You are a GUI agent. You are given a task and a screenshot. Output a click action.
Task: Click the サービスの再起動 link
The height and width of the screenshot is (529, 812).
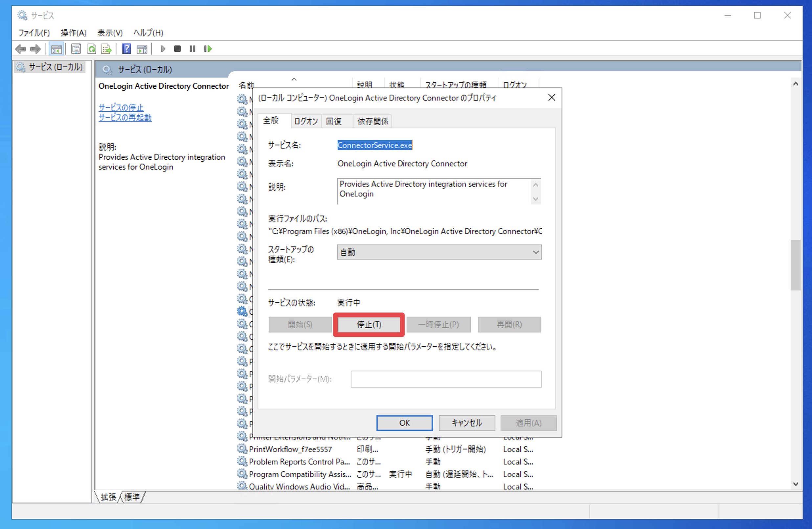click(x=125, y=117)
